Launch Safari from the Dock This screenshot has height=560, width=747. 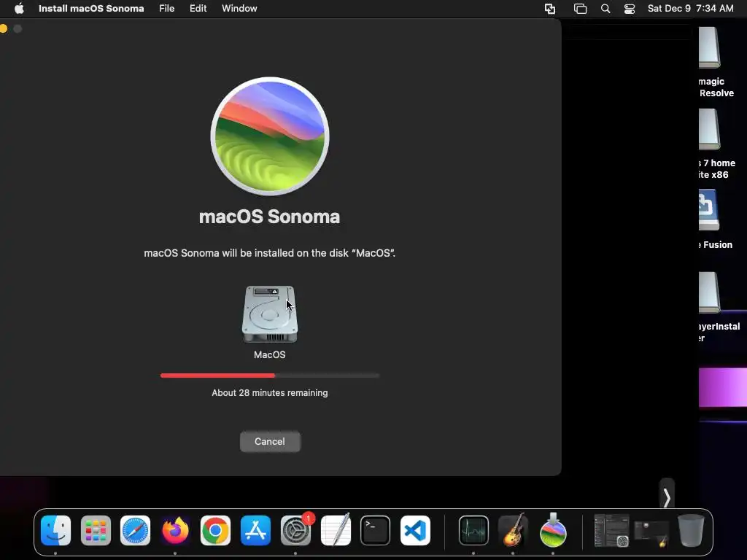[135, 531]
